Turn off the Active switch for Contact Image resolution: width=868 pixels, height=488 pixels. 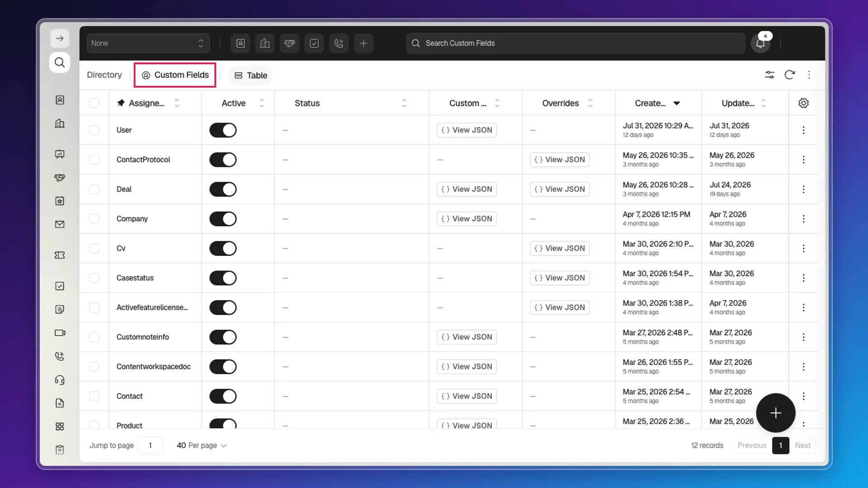[223, 396]
